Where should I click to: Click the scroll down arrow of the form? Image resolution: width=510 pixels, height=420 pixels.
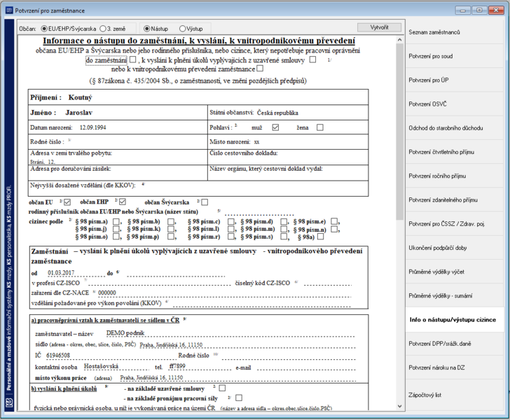click(x=400, y=406)
